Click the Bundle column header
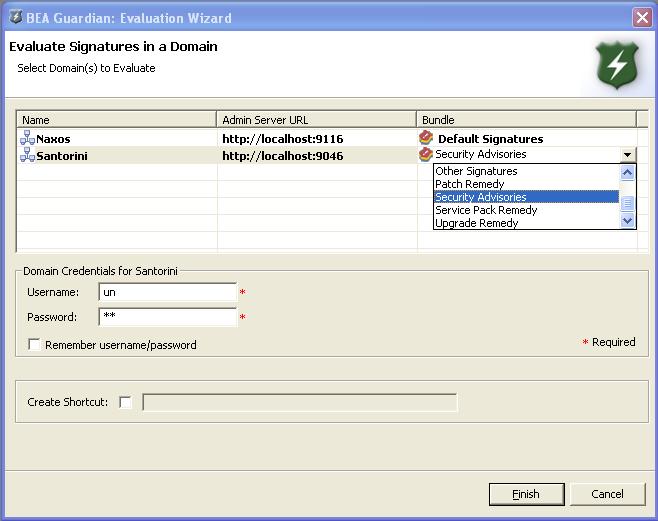Screen dimensions: 658x521 527,120
